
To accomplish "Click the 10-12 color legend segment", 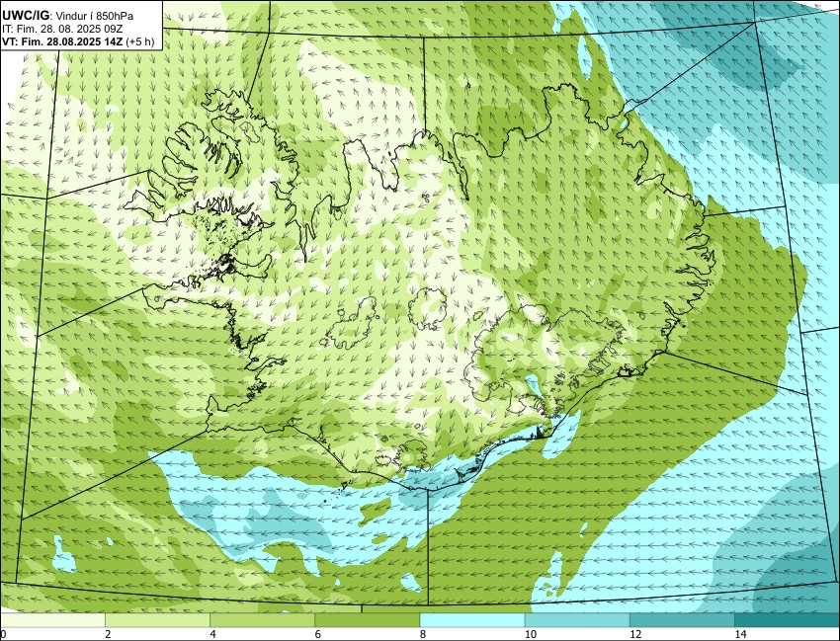I will click(577, 620).
